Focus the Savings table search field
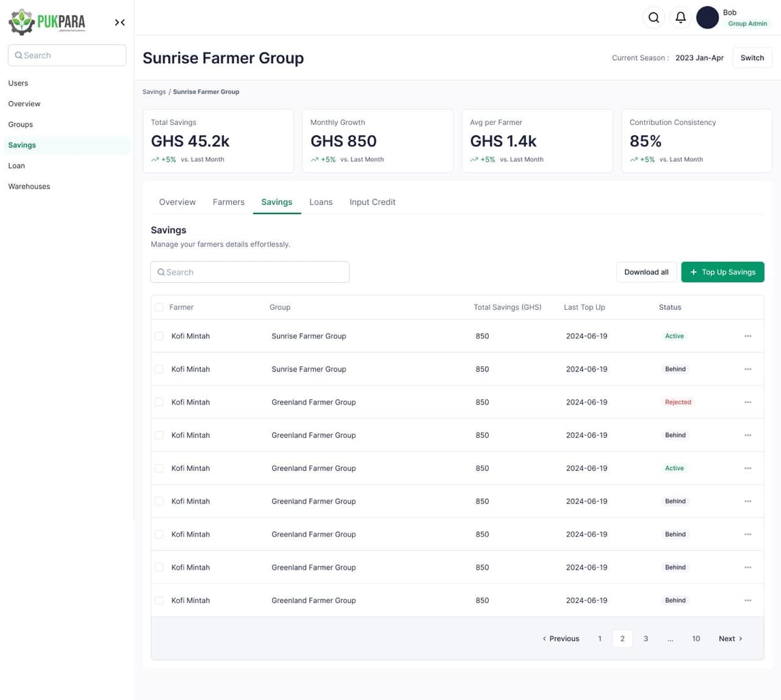 (x=250, y=272)
